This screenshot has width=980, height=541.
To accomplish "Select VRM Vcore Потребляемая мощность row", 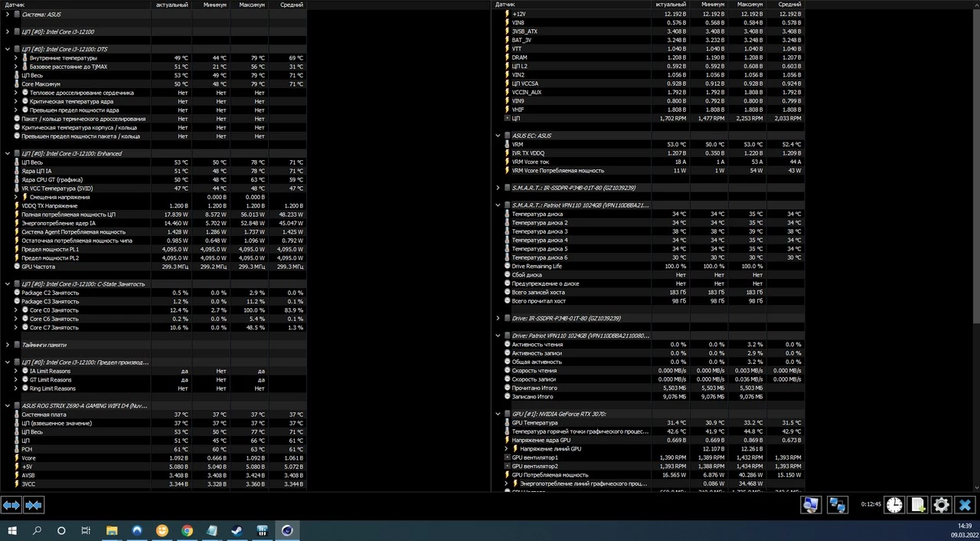I will 650,171.
